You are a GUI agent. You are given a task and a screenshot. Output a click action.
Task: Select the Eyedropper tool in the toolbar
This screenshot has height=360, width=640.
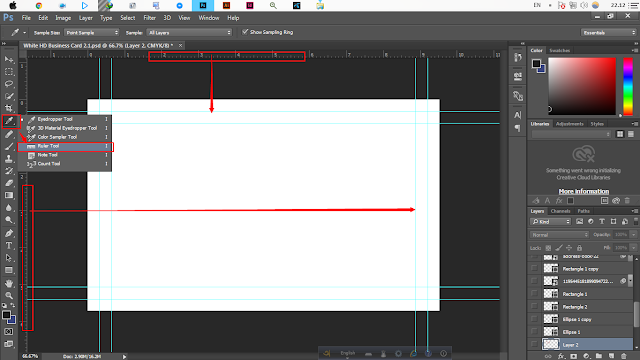(x=10, y=121)
